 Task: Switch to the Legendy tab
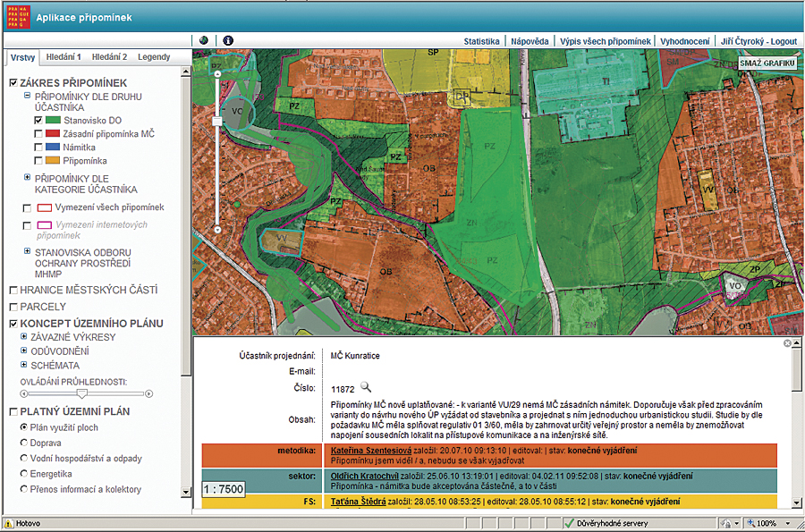pyautogui.click(x=154, y=57)
